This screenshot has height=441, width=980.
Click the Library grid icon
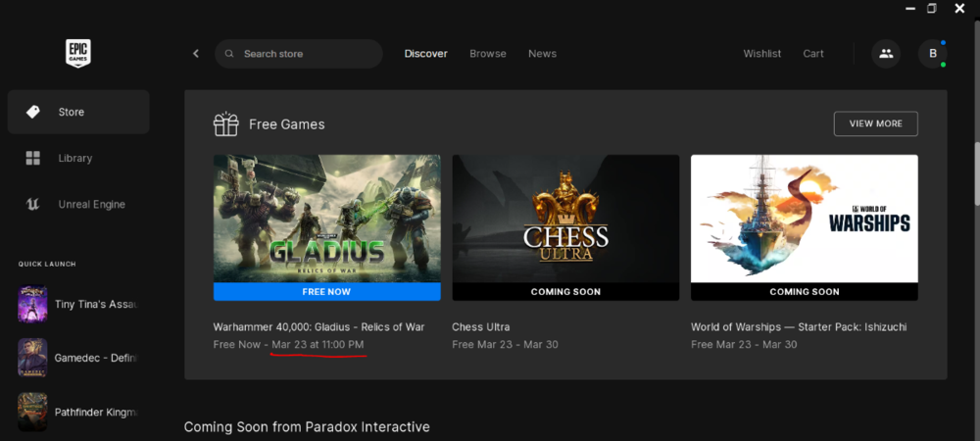[32, 158]
